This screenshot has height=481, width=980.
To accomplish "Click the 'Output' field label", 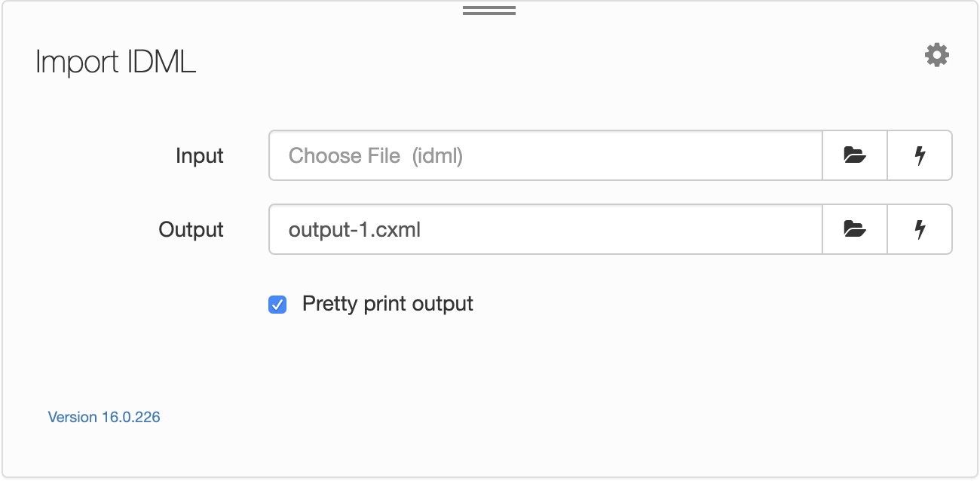I will 191,229.
